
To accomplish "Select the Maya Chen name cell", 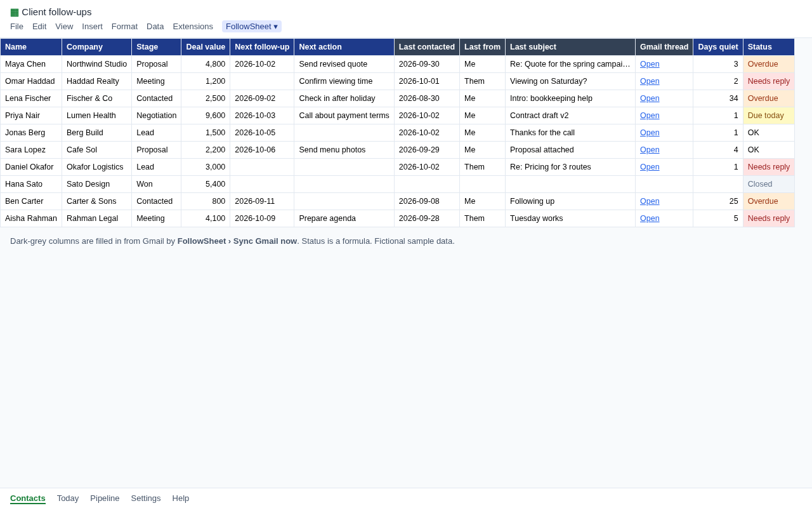I will 31,64.
